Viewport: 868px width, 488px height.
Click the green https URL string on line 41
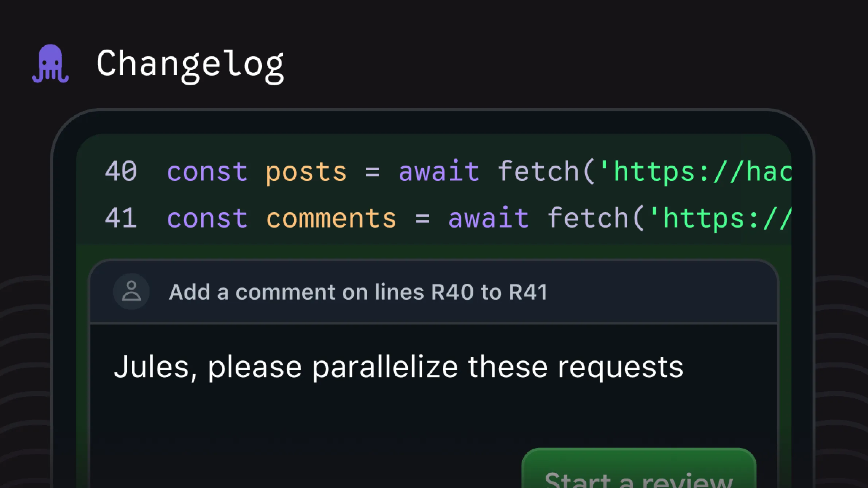tap(722, 218)
